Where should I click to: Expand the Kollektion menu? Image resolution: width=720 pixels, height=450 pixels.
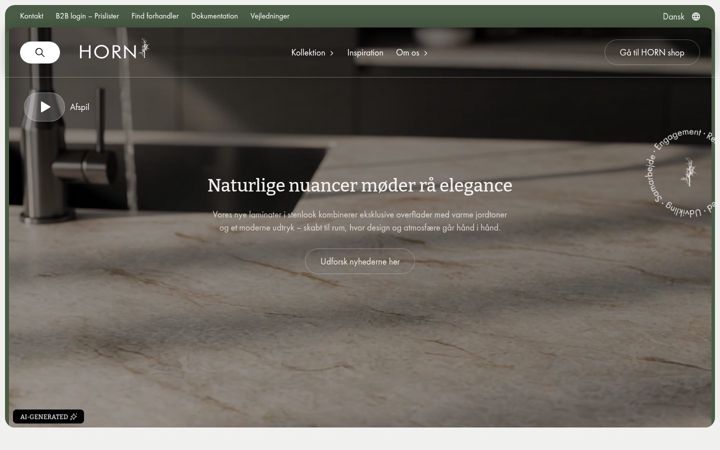point(312,53)
